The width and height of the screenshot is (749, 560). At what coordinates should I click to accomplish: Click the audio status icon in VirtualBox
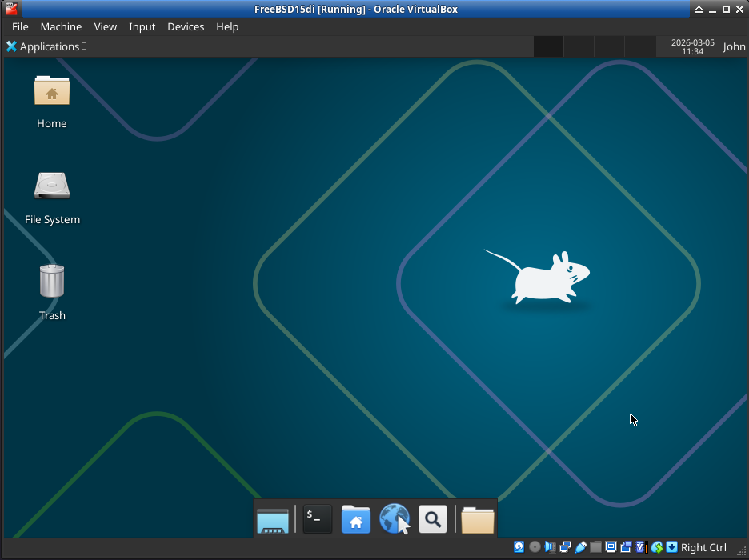[x=550, y=547]
